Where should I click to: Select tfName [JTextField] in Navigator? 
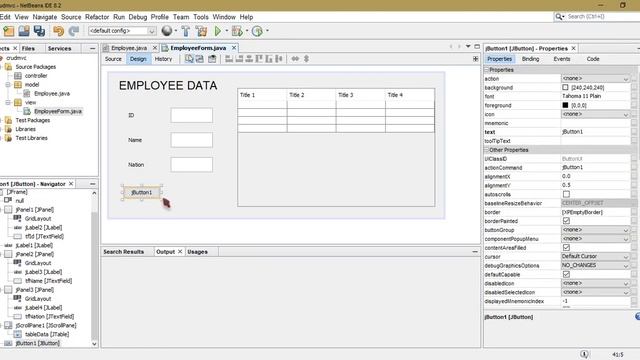48,281
